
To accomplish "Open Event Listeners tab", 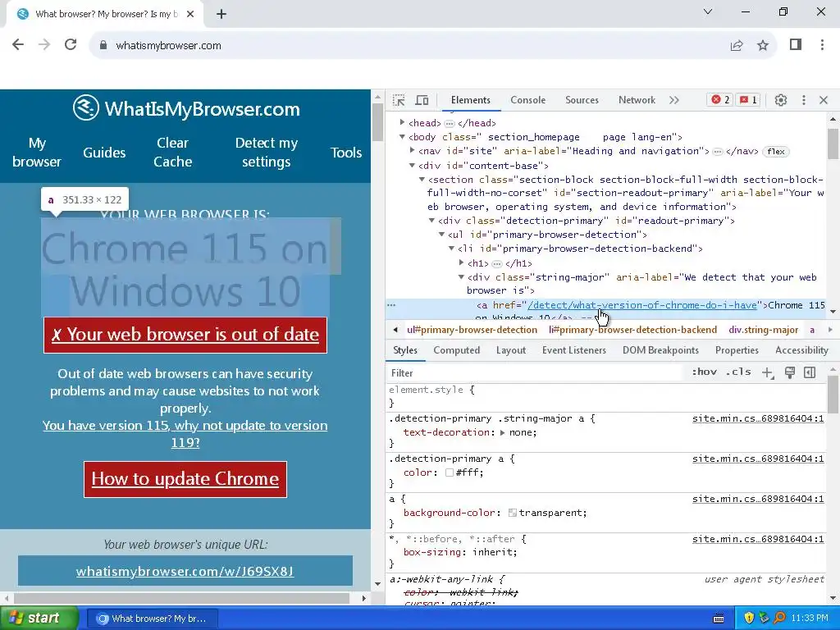I will point(573,350).
